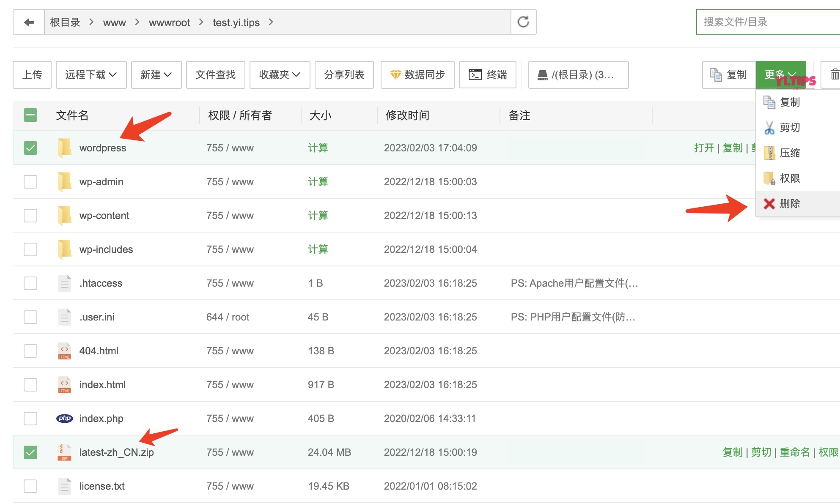Expand the 远程下载 remote download dropdown

click(x=91, y=75)
